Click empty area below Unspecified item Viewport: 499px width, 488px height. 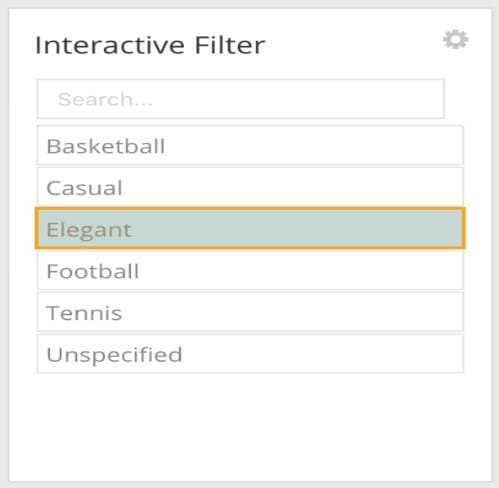tap(250, 427)
